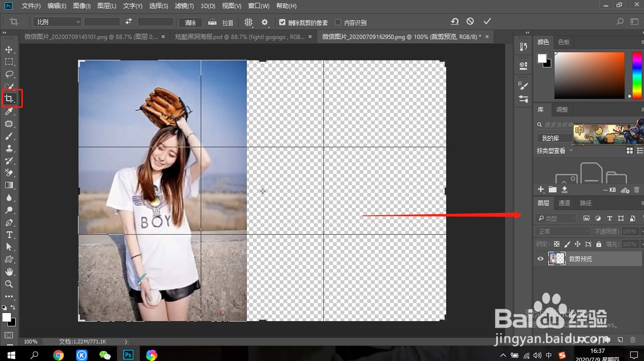This screenshot has height=361, width=644.
Task: Click the rainbow hue slider
Action: point(636,76)
